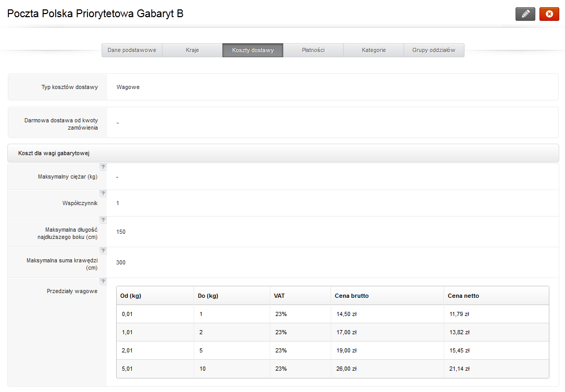Open help icon for Współczynnik
Viewport: 565px width, 392px height.
(103, 194)
